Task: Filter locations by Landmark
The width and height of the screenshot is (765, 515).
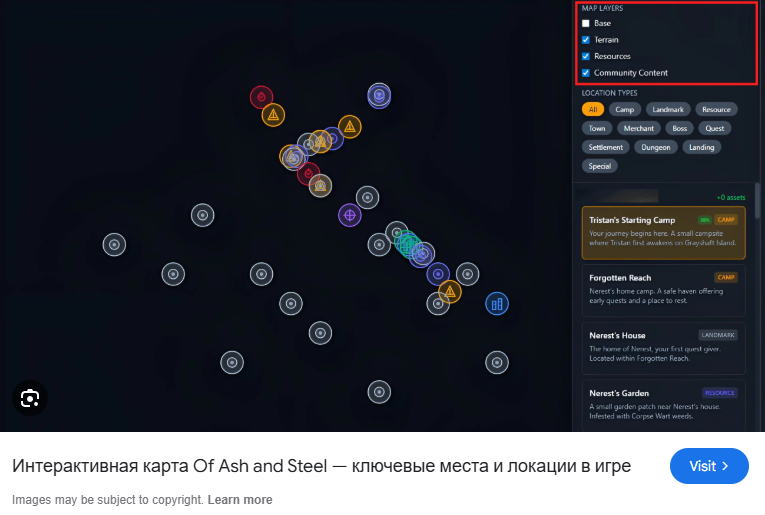Action: (668, 109)
